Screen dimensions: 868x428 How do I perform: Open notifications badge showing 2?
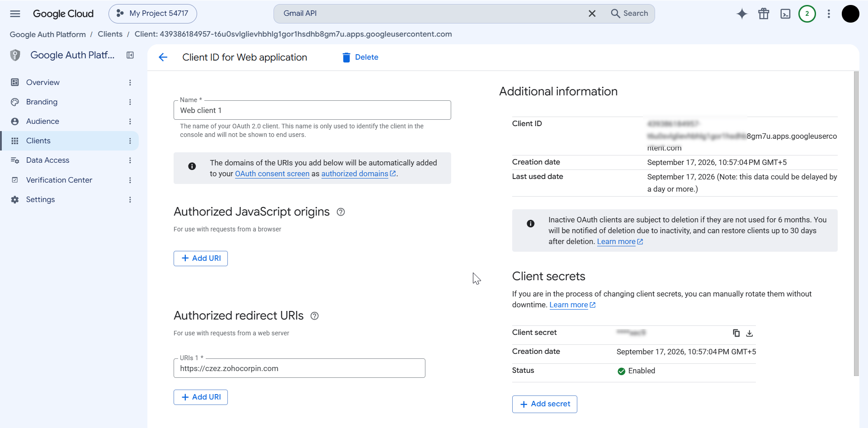807,14
